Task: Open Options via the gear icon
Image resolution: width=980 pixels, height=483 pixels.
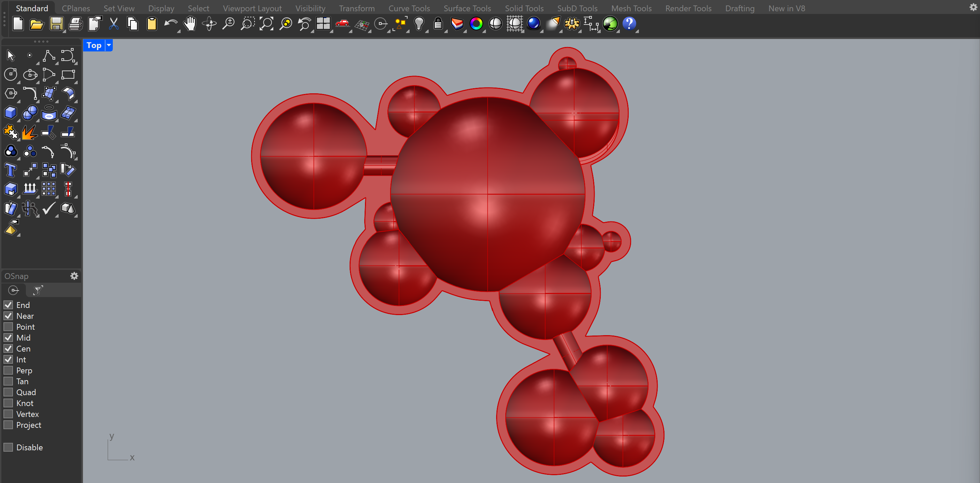Action: click(571, 24)
